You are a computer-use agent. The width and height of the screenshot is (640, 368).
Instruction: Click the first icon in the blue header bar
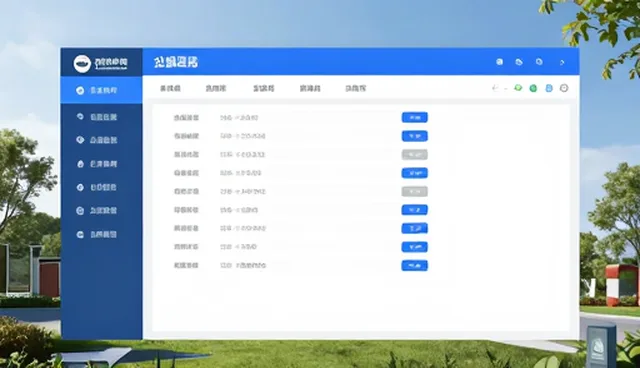point(499,62)
